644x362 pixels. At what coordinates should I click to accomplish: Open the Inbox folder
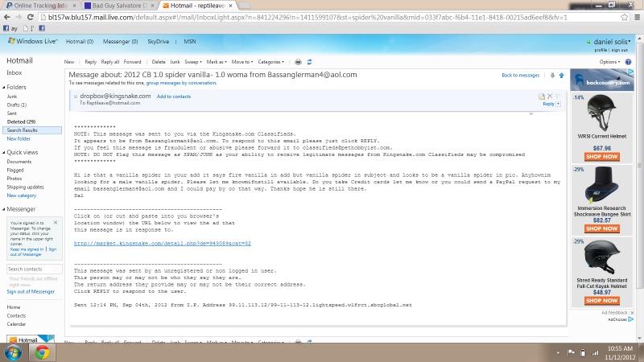point(14,72)
